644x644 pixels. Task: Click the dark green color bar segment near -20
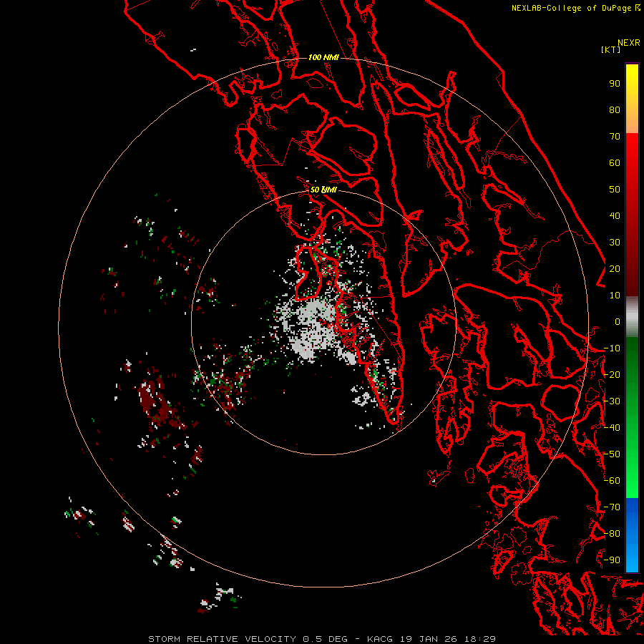pyautogui.click(x=632, y=370)
